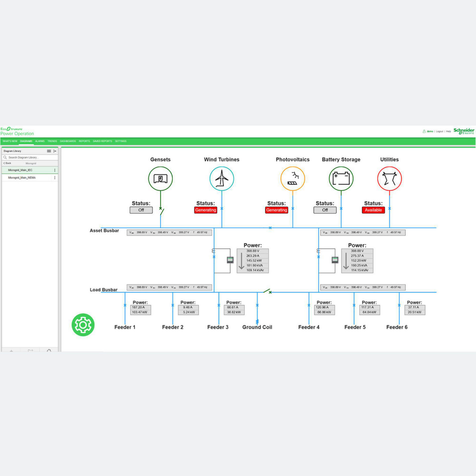Click the Search Diagram Library field

[x=30, y=157]
